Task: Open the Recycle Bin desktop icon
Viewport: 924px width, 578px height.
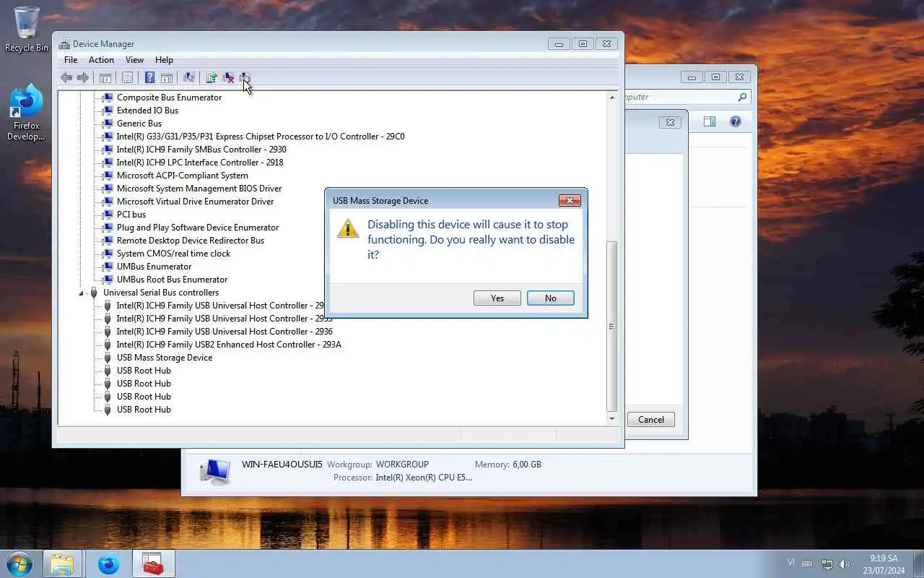Action: [27, 30]
